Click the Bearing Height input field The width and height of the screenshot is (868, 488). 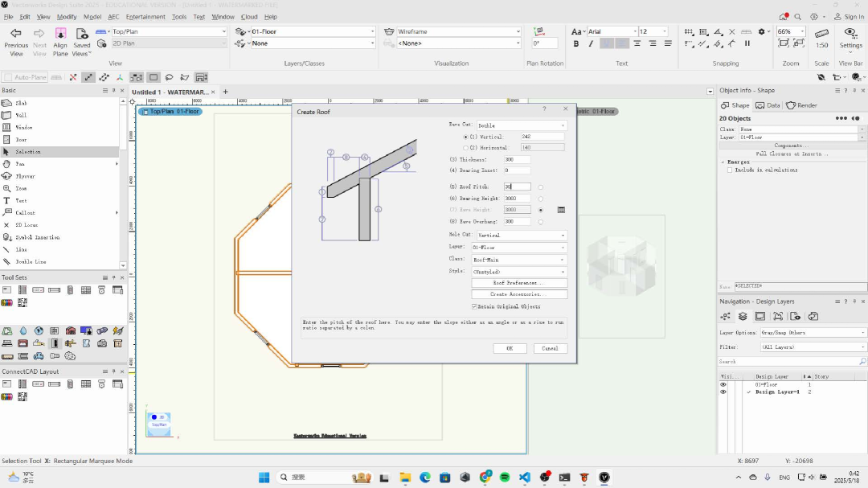click(x=517, y=199)
